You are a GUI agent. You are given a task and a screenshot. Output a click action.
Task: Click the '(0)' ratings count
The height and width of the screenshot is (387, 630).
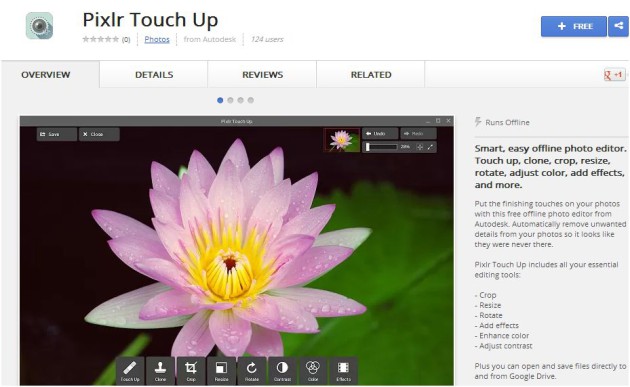click(x=126, y=39)
